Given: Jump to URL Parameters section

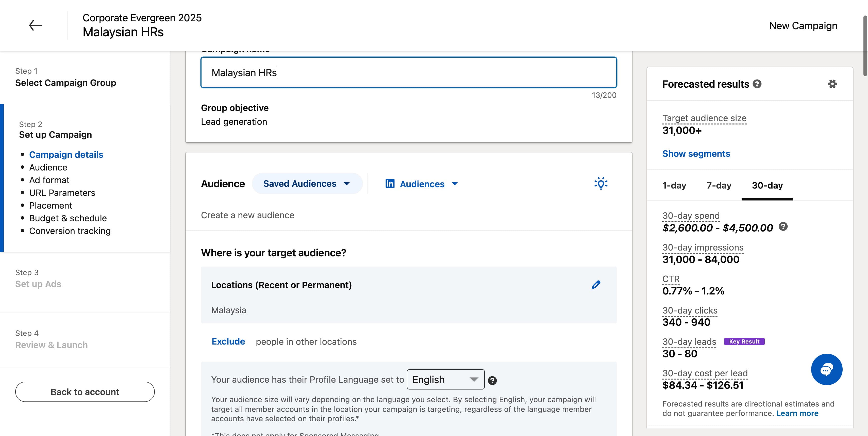Looking at the screenshot, I should [x=62, y=193].
